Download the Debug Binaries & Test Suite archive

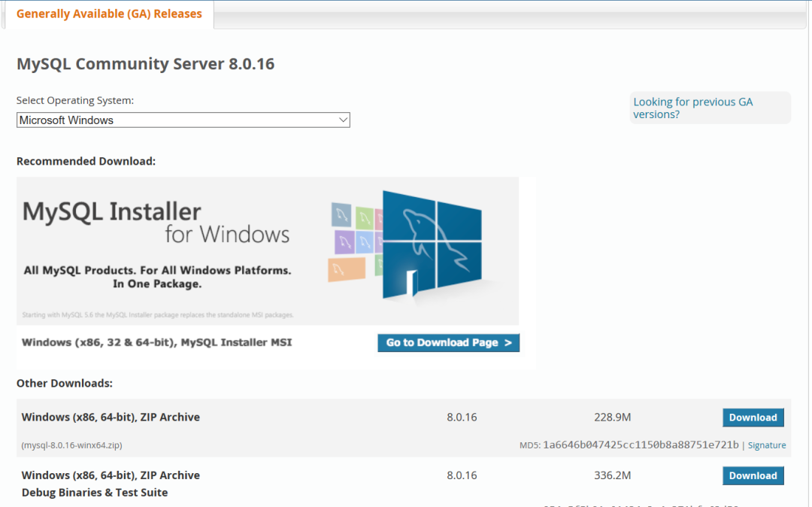click(753, 475)
